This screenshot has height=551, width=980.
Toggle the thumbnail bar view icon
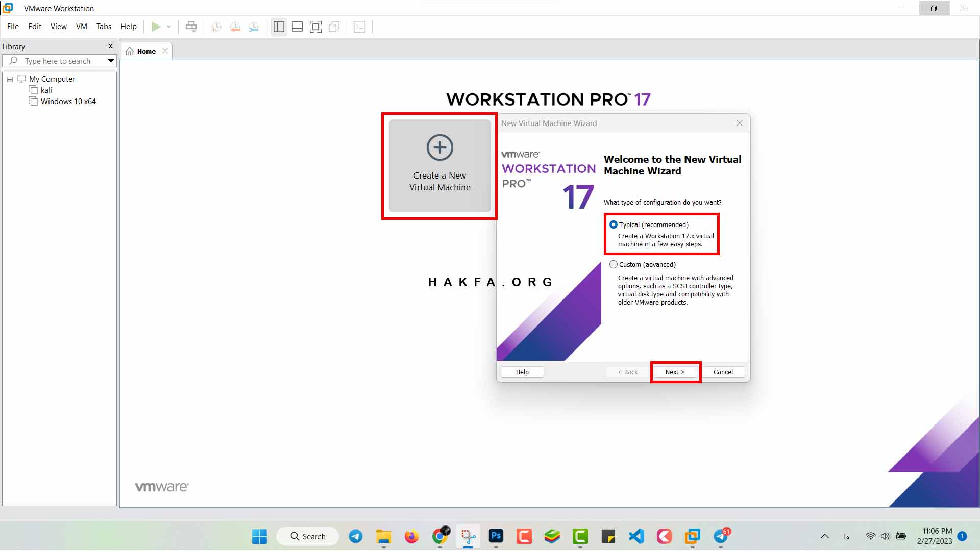pos(297,27)
